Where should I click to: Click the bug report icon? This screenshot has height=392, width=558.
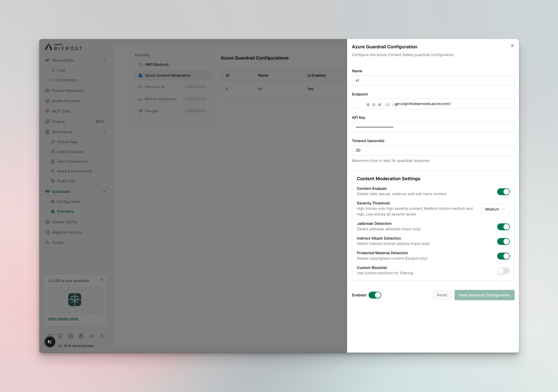point(70,336)
